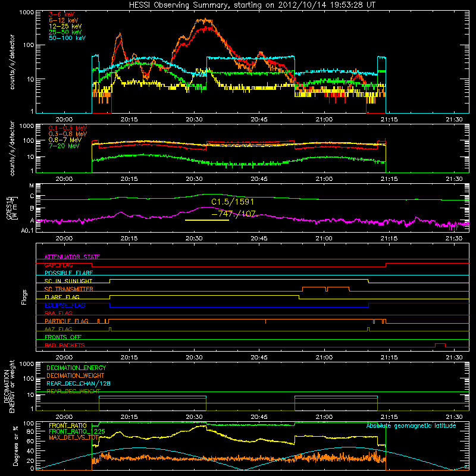Click the M class tick label on GOES axis
The image size is (476, 476).
[x=32, y=186]
